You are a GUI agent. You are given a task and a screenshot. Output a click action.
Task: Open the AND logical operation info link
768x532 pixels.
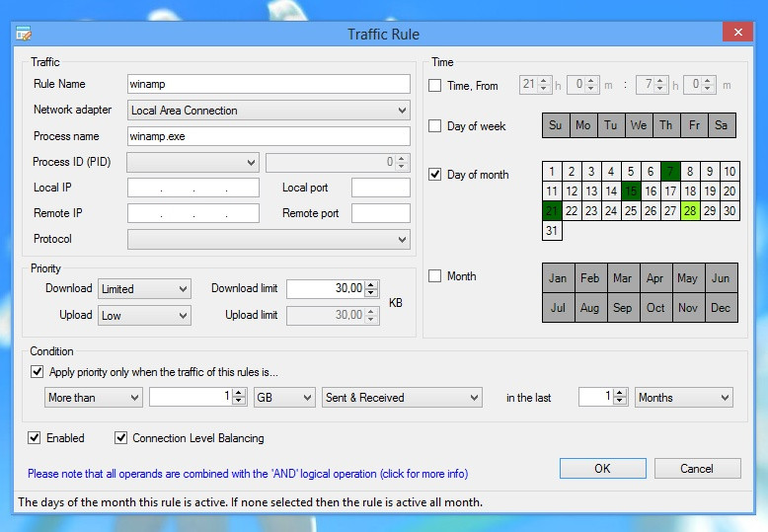[x=248, y=474]
